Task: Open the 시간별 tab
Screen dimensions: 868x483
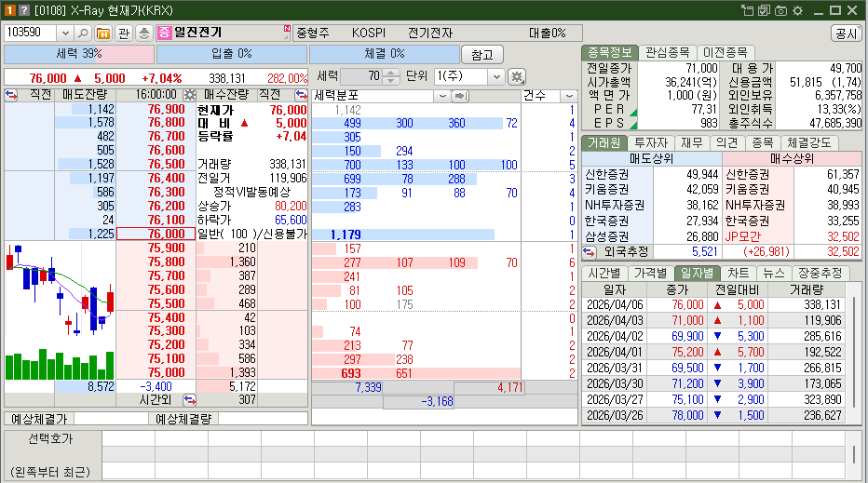Action: (604, 273)
